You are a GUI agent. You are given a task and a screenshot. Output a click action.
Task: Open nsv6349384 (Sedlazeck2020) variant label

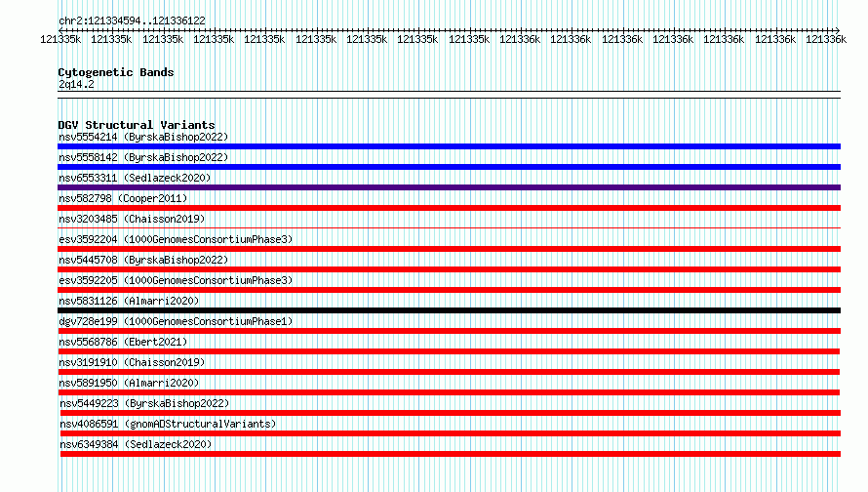(x=136, y=444)
